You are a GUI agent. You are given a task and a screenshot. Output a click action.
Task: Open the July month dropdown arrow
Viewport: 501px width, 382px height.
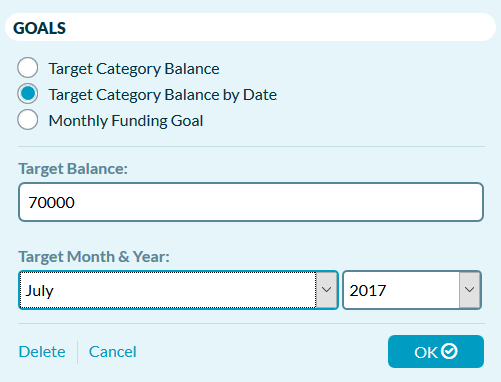click(x=326, y=290)
